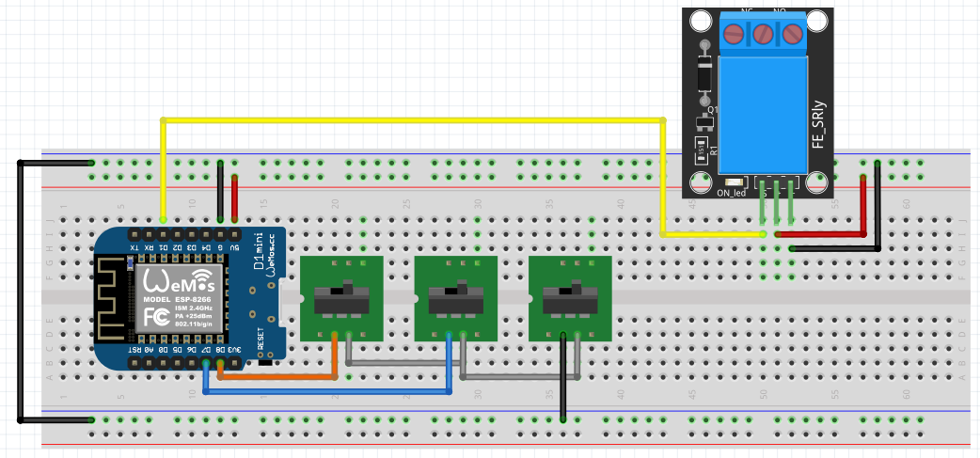Click the diode on the relay module

pyautogui.click(x=705, y=73)
